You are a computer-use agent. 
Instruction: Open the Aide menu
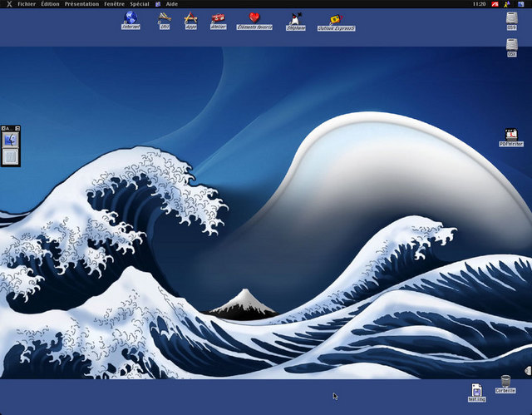tap(172, 4)
